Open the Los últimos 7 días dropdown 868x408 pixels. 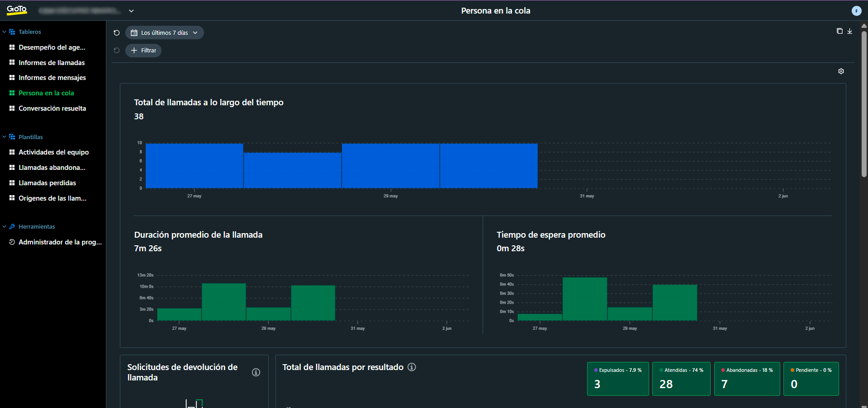click(x=164, y=33)
